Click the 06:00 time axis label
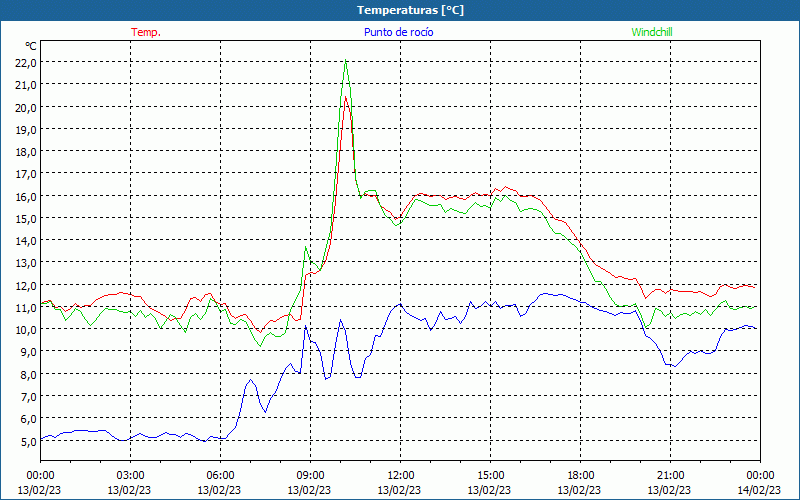The width and height of the screenshot is (800, 500). [x=220, y=476]
